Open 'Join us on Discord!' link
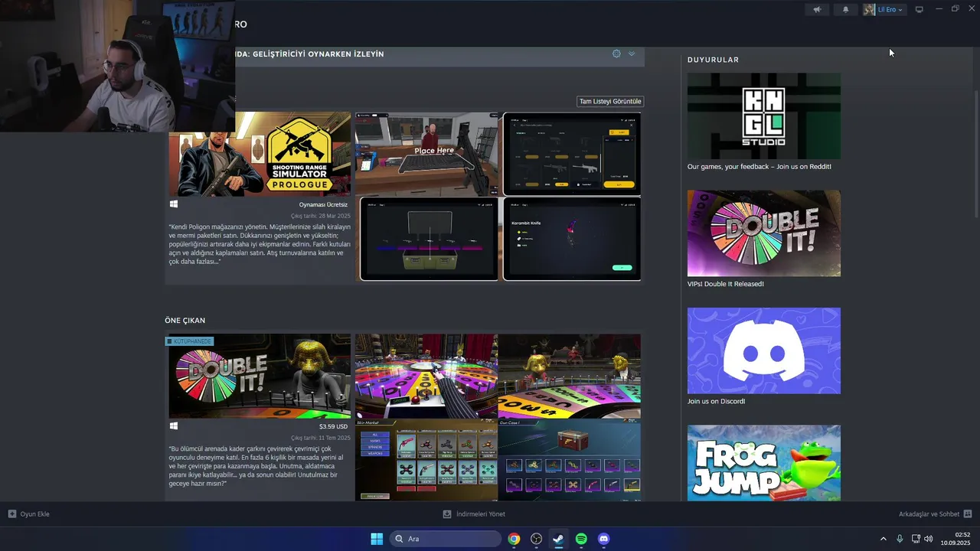 tap(716, 401)
